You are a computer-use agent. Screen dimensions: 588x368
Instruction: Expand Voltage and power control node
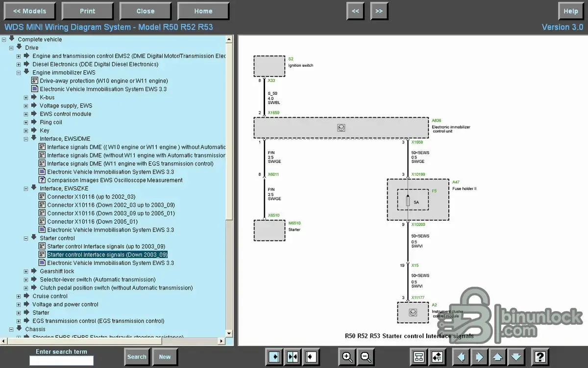pos(19,304)
